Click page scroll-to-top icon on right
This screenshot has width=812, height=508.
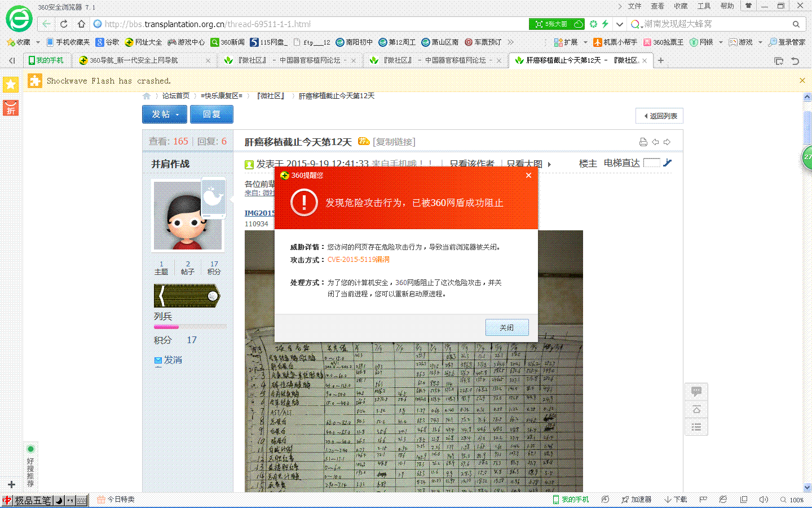696,409
